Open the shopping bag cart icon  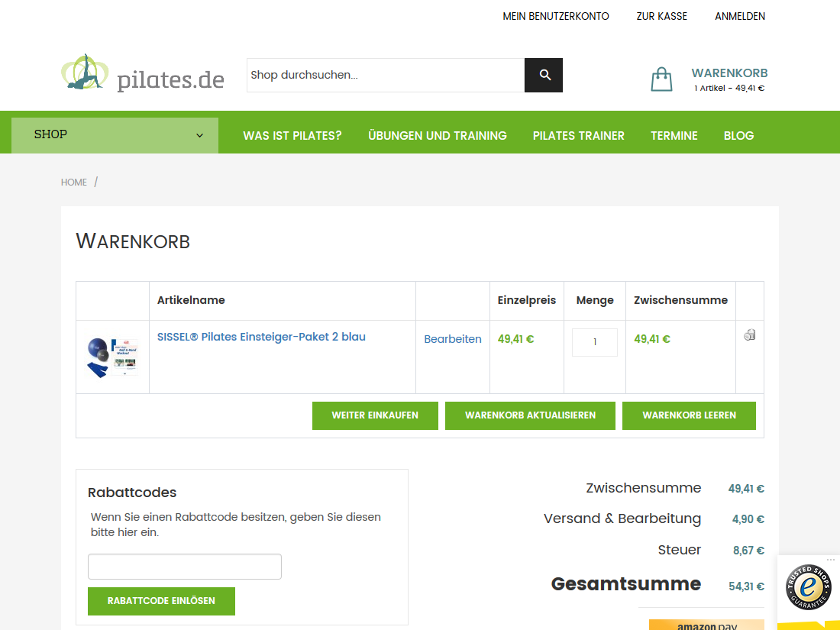(661, 79)
